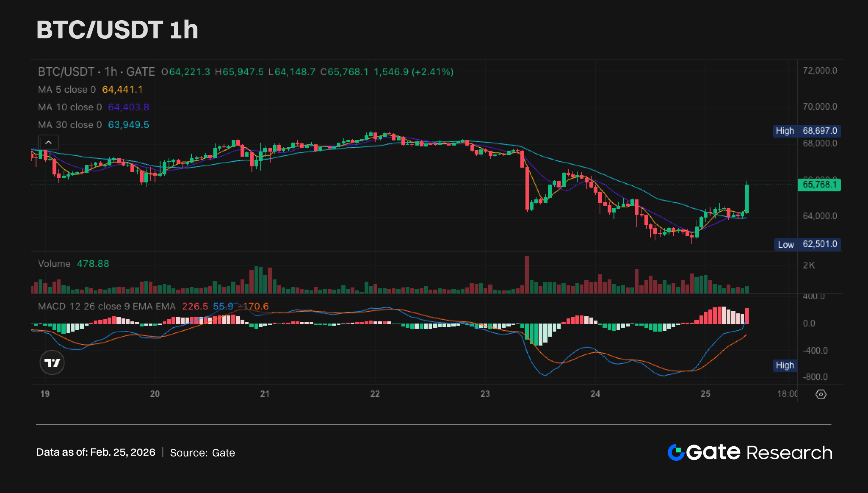Screen dimensions: 868x493
Task: Click the Low 62,501.0 price label
Action: [807, 244]
